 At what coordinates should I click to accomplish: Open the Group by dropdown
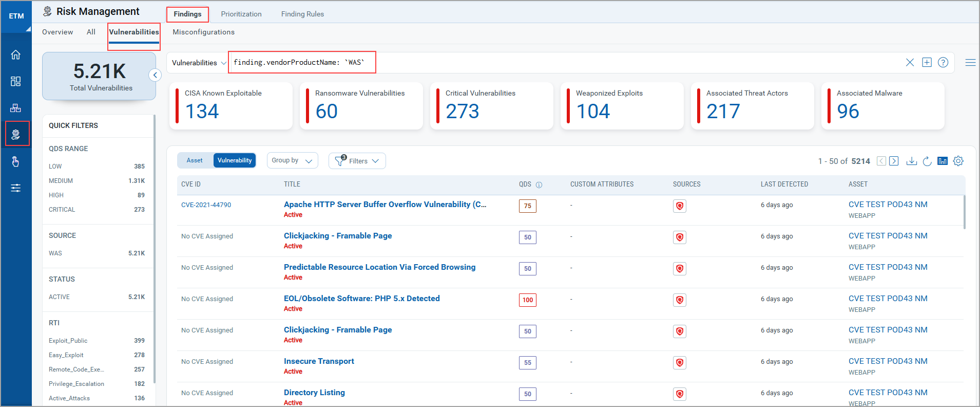tap(292, 160)
